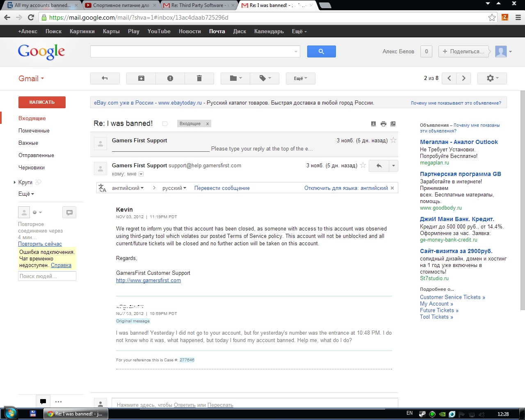Go to next conversation arrow

click(x=463, y=78)
